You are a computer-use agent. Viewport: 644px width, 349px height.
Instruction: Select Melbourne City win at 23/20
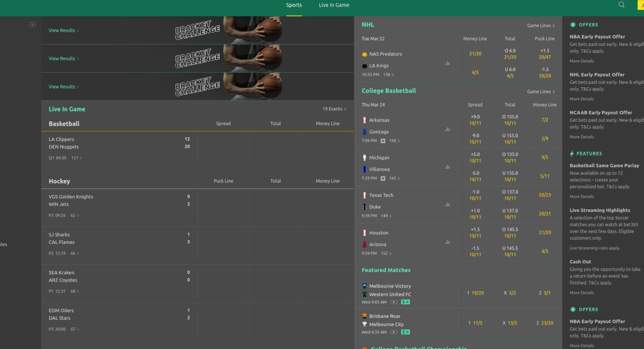545,323
